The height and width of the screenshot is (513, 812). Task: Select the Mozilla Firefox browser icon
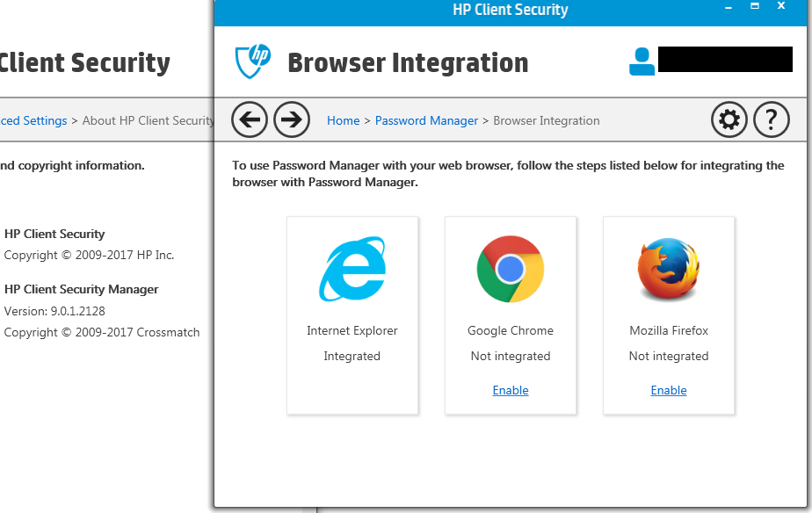pos(669,269)
